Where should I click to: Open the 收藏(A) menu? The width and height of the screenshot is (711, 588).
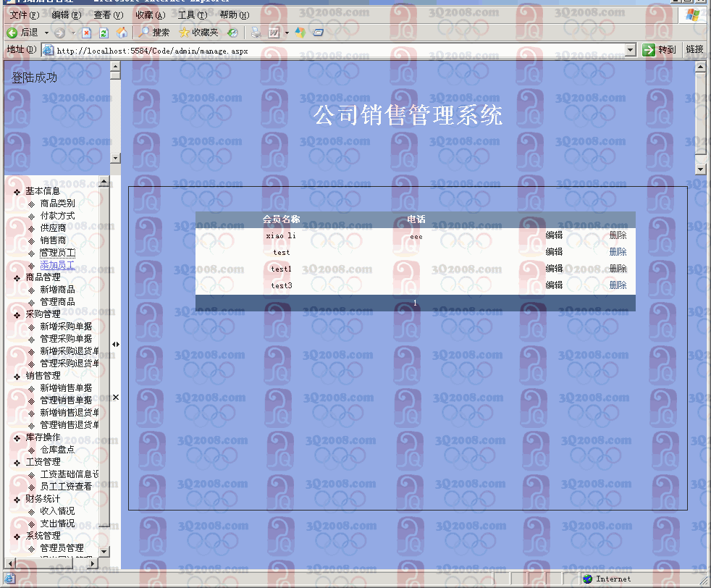coord(151,15)
